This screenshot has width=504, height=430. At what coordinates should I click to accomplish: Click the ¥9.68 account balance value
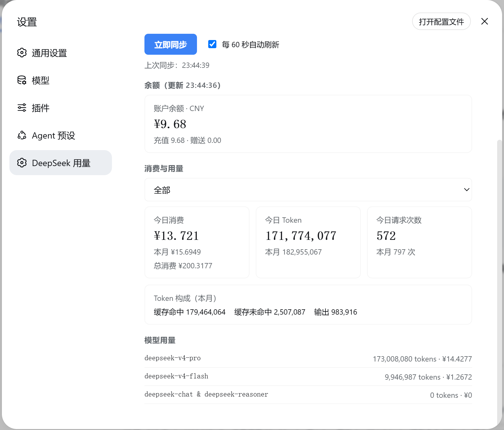tap(170, 124)
